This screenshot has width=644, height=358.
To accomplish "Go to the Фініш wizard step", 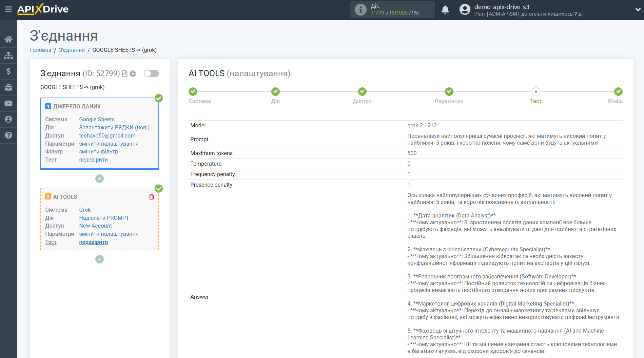I will pyautogui.click(x=618, y=92).
